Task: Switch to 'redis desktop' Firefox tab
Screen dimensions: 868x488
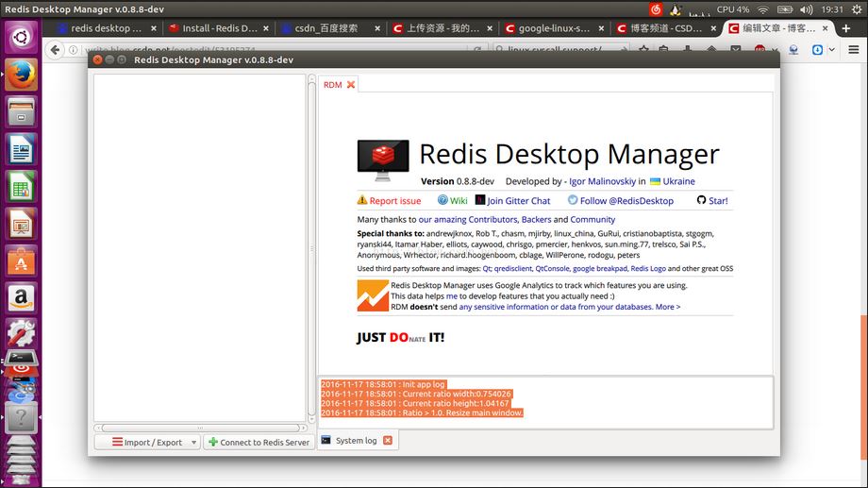Action: (x=105, y=27)
